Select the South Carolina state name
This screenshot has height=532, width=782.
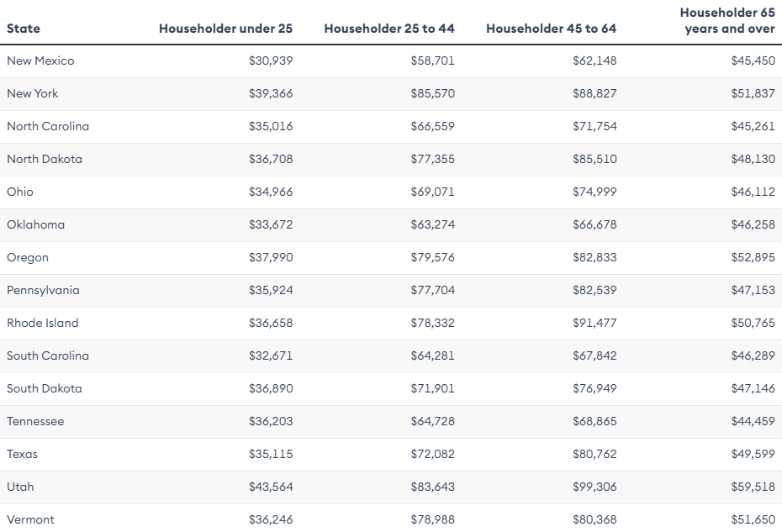point(48,356)
